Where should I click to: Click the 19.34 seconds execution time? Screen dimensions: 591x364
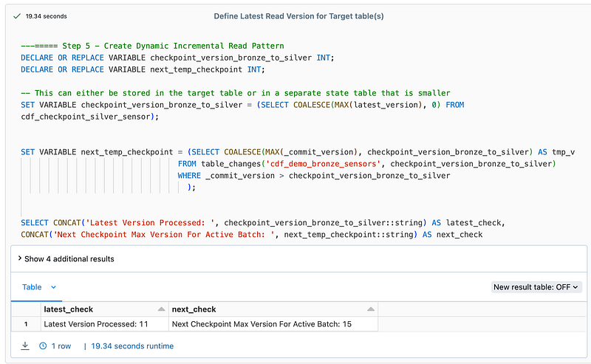46,16
